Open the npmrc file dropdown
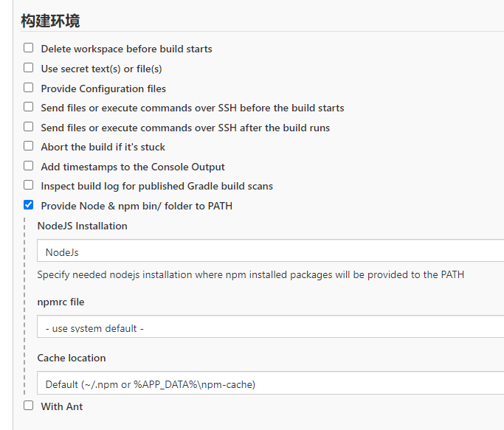This screenshot has width=504, height=430. (x=270, y=327)
